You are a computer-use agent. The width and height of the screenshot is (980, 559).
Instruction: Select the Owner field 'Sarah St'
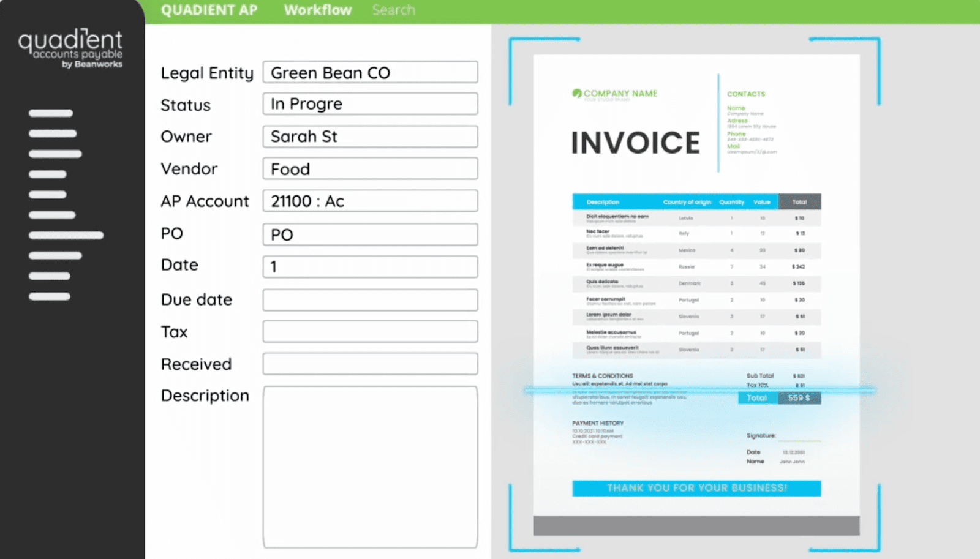[370, 137]
